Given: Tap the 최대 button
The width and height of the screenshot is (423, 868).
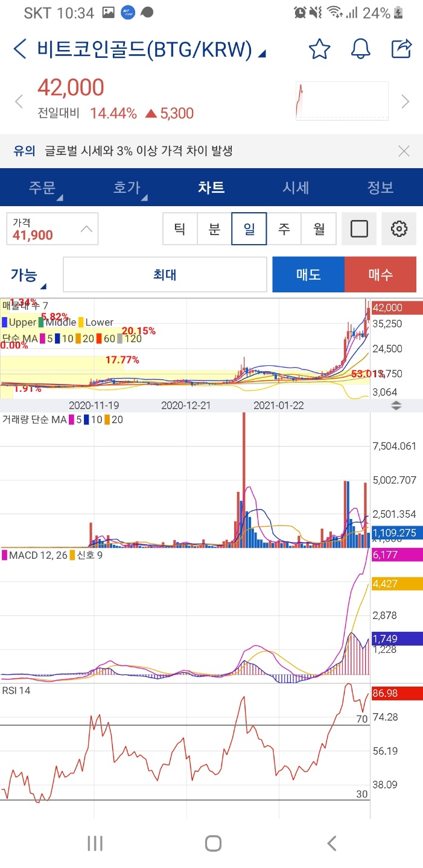Looking at the screenshot, I should pos(165,275).
